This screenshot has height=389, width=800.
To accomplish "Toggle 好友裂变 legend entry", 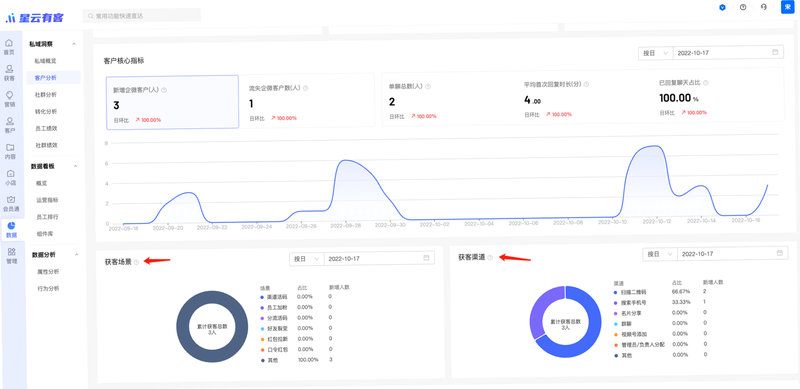I will tap(274, 328).
